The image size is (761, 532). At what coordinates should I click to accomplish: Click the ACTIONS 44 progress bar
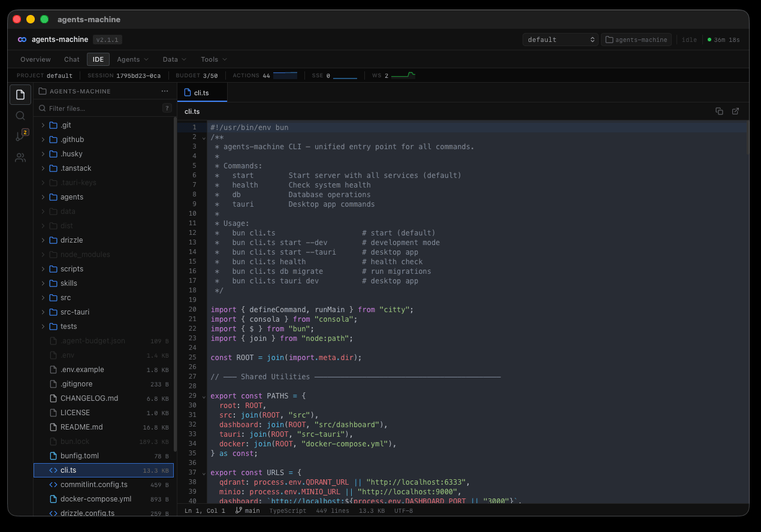coord(286,75)
